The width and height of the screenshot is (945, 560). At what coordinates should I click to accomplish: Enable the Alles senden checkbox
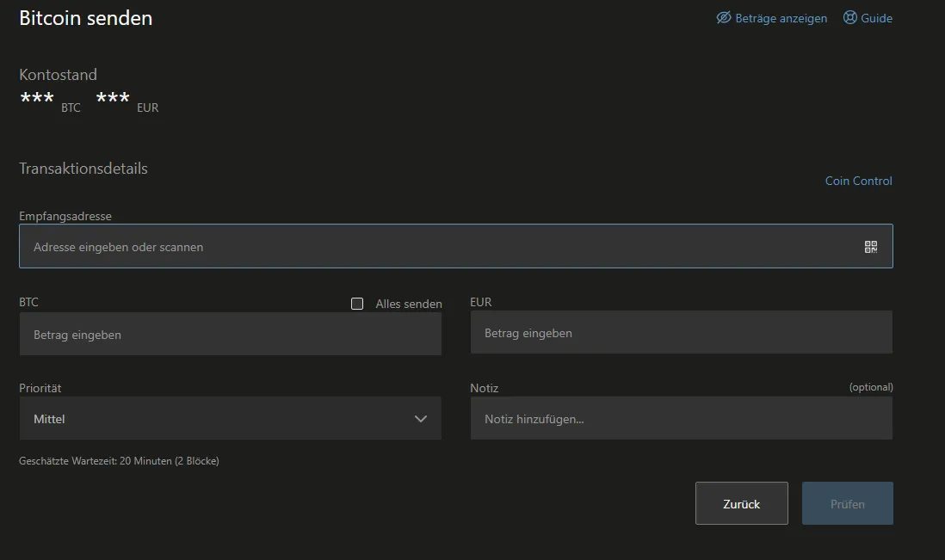click(357, 304)
